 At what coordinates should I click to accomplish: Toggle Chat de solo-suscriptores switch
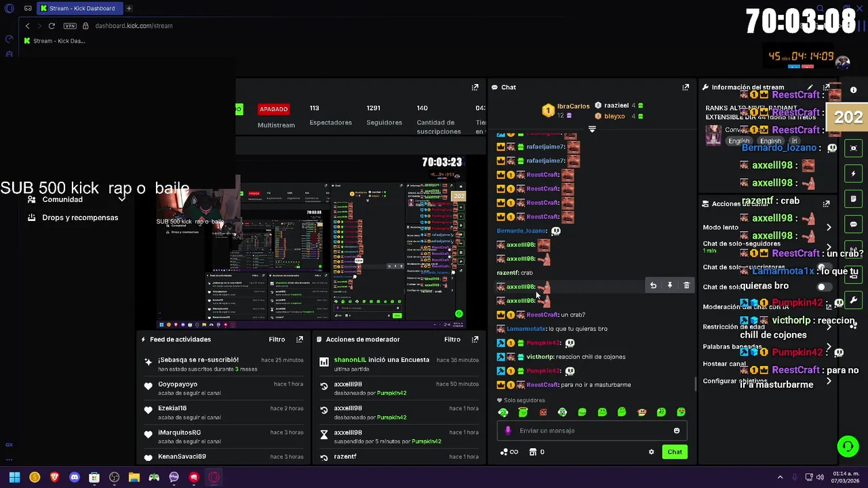tap(823, 267)
